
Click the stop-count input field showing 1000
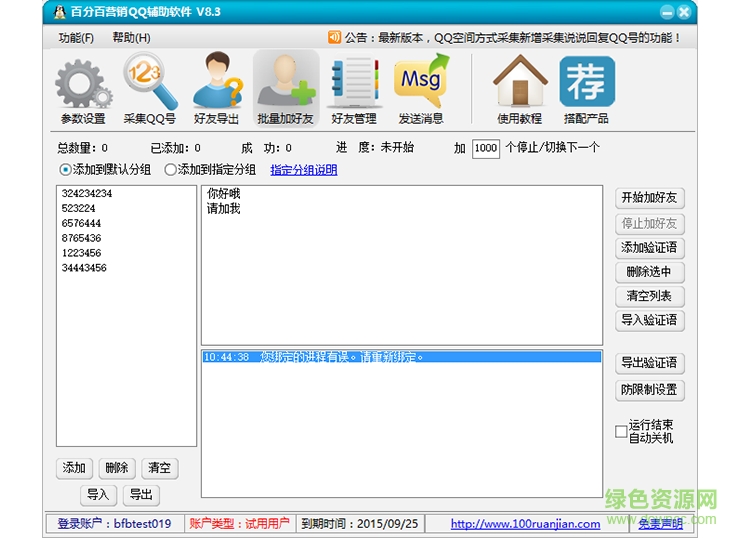[x=485, y=148]
